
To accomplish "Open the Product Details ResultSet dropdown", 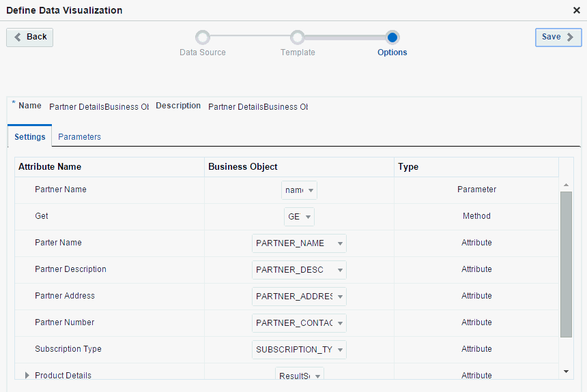I will pos(300,374).
